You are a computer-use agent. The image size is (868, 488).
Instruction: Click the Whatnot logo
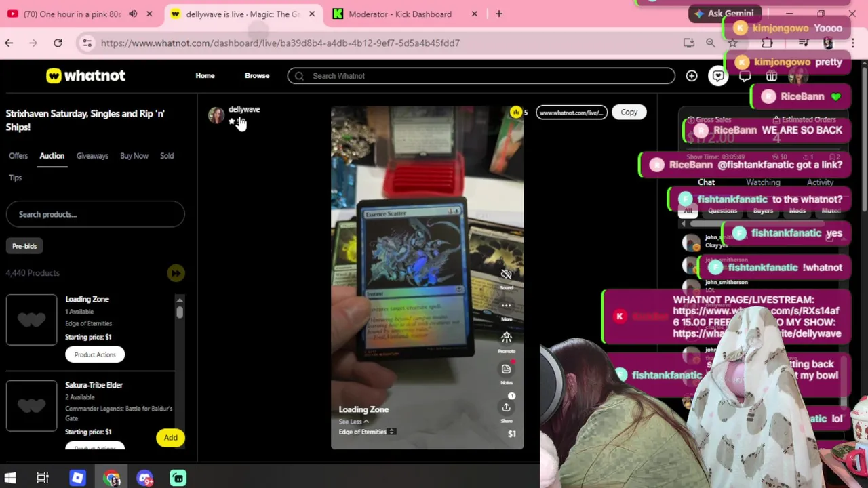point(85,75)
